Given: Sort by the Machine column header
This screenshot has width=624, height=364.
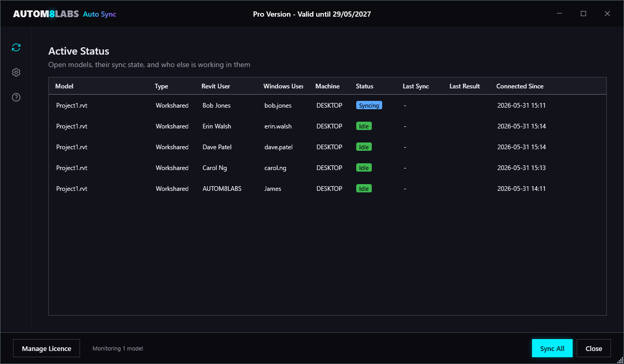Looking at the screenshot, I should coord(328,86).
